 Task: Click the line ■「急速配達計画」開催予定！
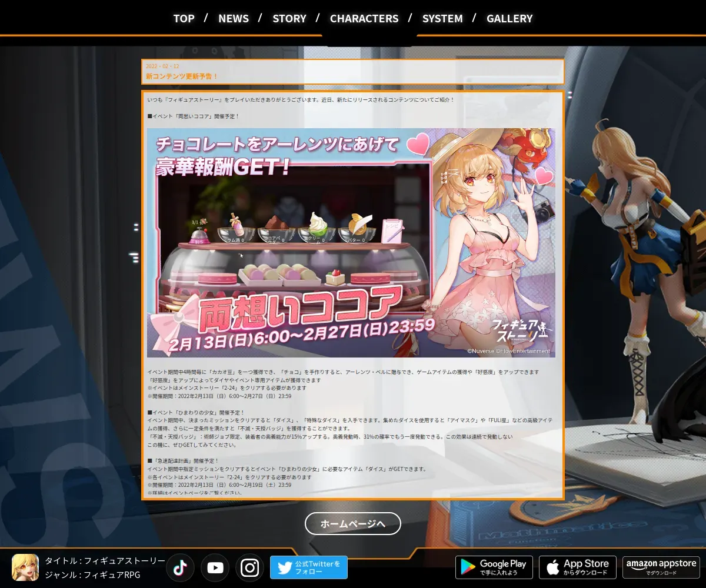pyautogui.click(x=183, y=461)
